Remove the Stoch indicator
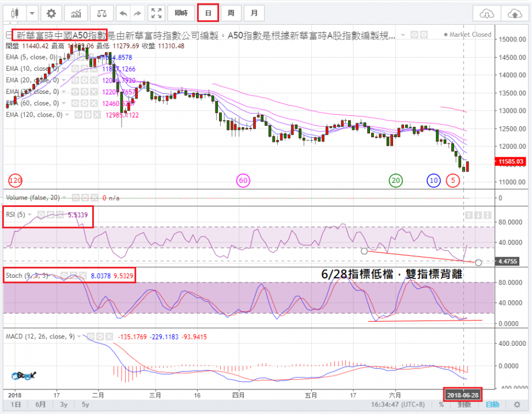 82,276
